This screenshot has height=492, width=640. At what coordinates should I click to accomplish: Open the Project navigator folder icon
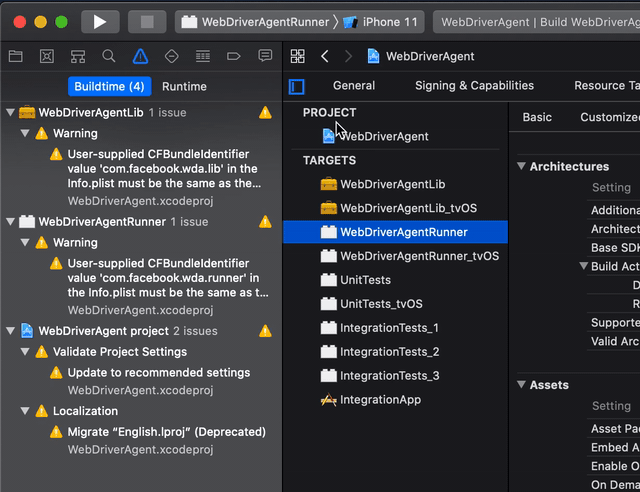[16, 56]
